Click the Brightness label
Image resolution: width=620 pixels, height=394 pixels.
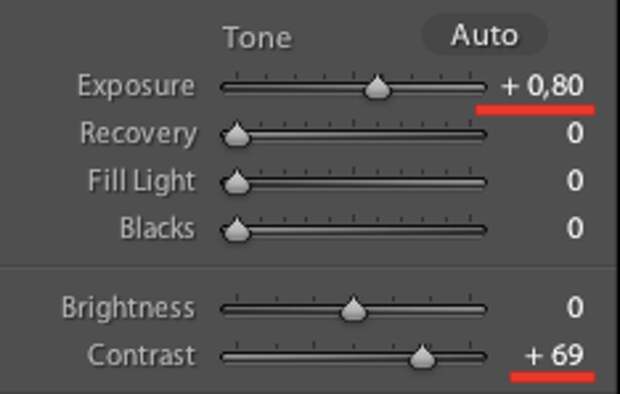(x=128, y=309)
